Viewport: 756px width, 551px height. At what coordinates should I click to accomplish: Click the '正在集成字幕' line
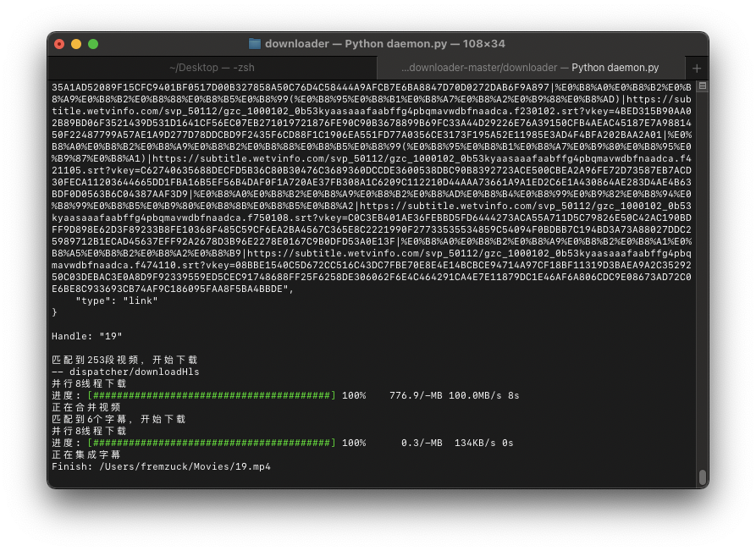[x=86, y=455]
